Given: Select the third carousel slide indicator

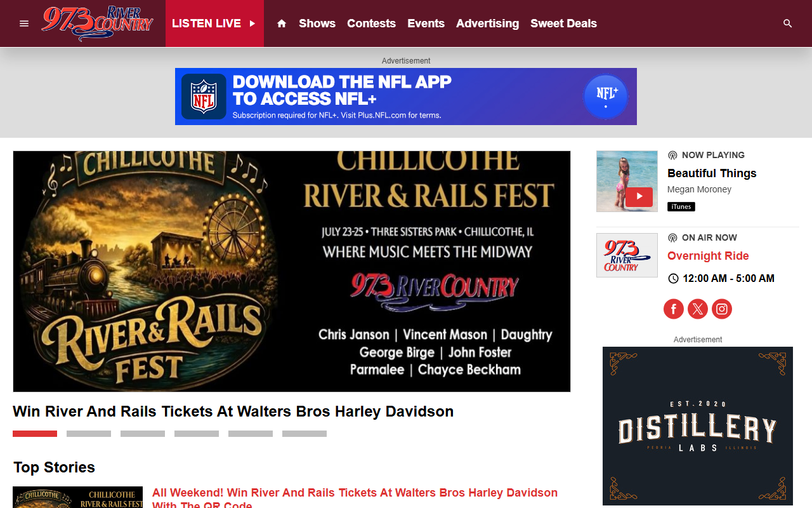Looking at the screenshot, I should 143,434.
